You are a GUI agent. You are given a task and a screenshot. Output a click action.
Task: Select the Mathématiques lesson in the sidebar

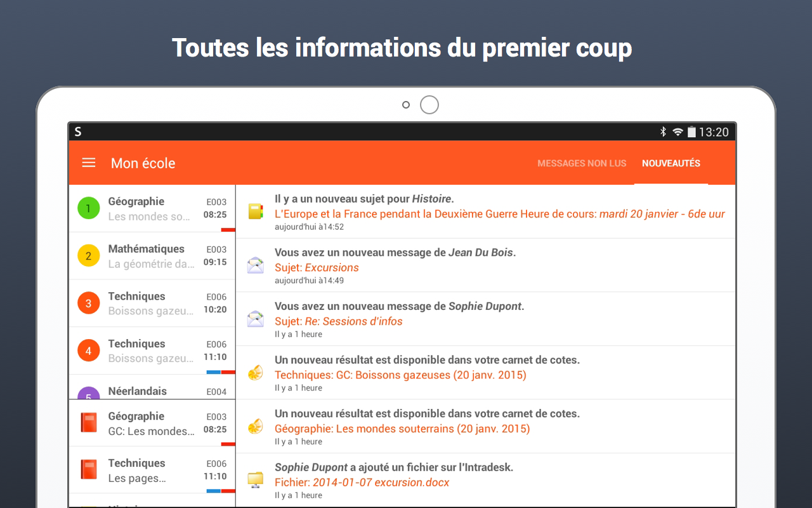(152, 255)
